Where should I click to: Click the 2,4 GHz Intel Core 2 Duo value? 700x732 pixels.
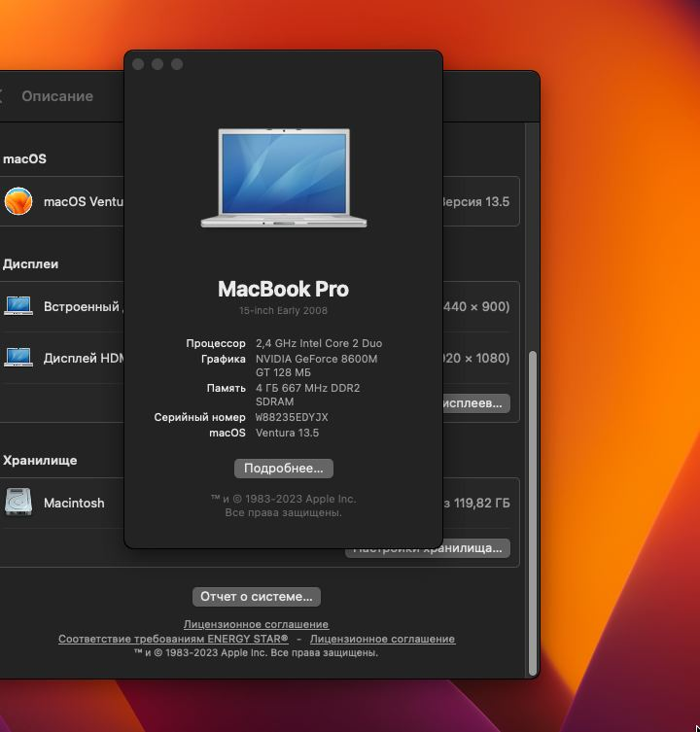click(x=319, y=343)
